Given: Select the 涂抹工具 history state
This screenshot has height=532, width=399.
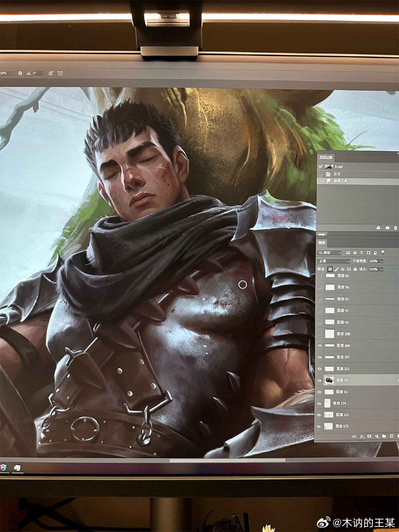Looking at the screenshot, I should click(x=358, y=181).
